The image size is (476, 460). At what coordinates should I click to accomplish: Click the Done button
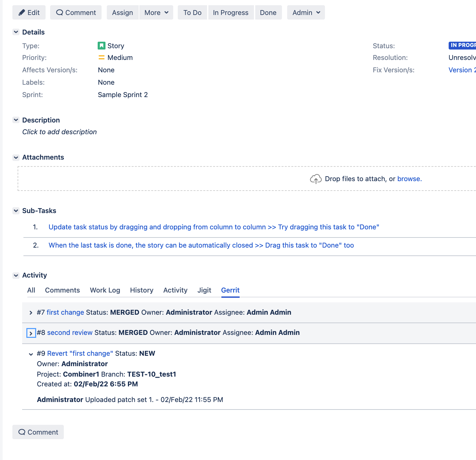pos(268,12)
